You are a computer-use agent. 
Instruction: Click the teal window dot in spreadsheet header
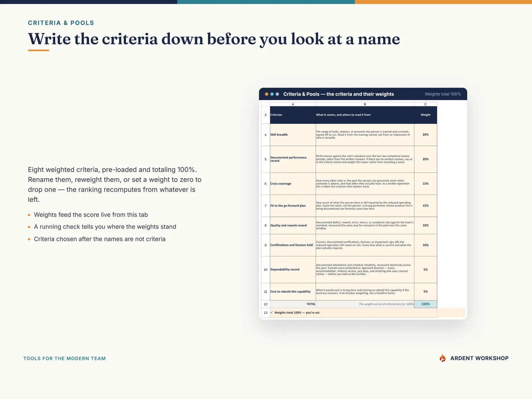pyautogui.click(x=272, y=94)
